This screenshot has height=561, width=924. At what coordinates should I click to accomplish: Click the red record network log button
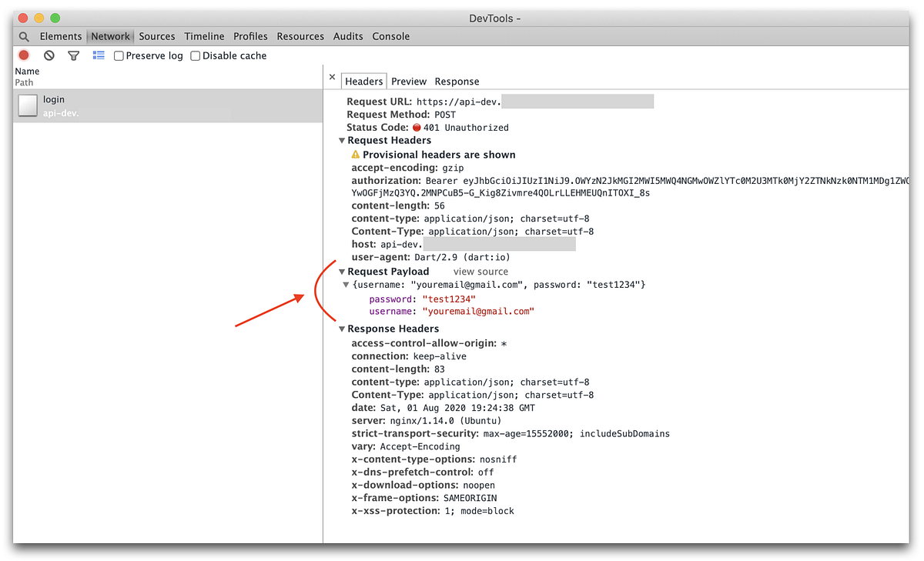[x=22, y=55]
